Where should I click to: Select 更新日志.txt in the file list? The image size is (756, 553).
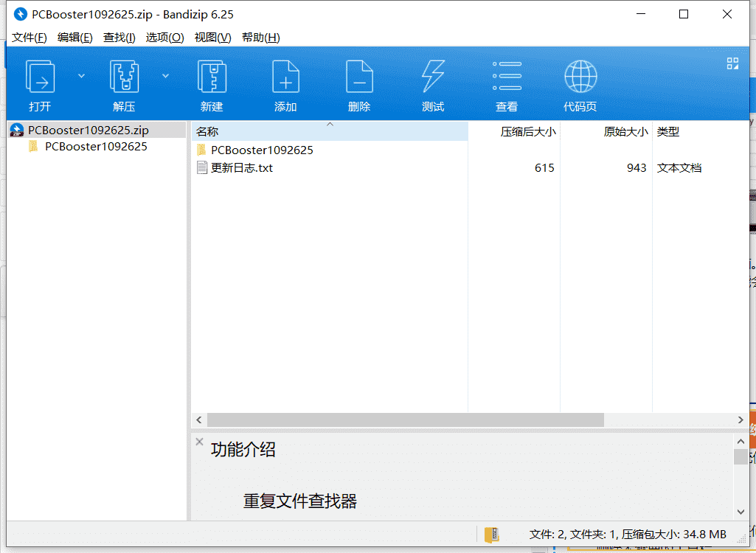pos(242,168)
